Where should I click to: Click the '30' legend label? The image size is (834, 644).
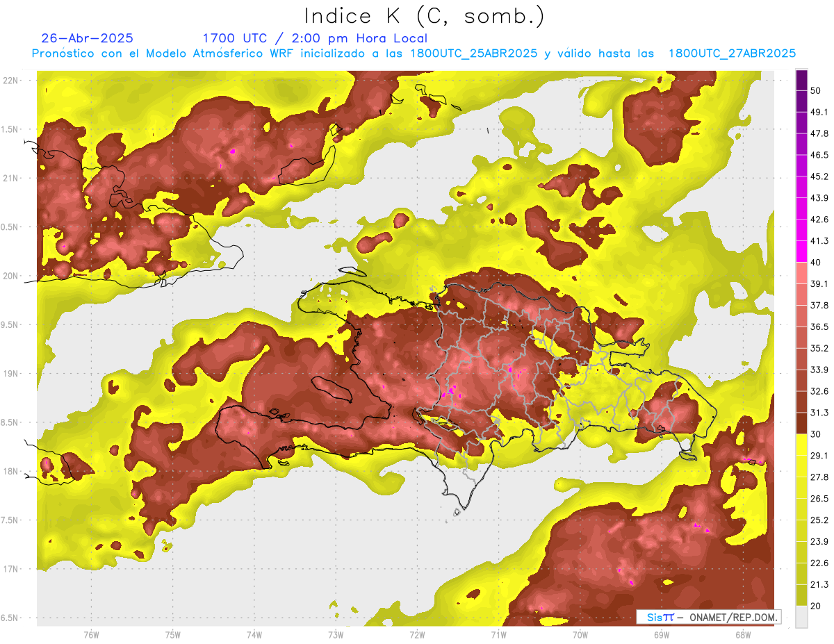pyautogui.click(x=817, y=434)
